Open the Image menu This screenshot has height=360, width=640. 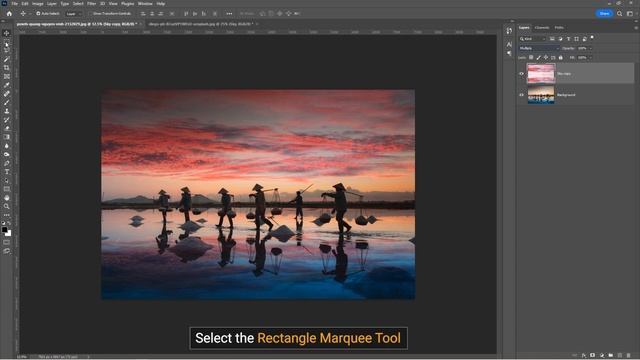coord(38,4)
